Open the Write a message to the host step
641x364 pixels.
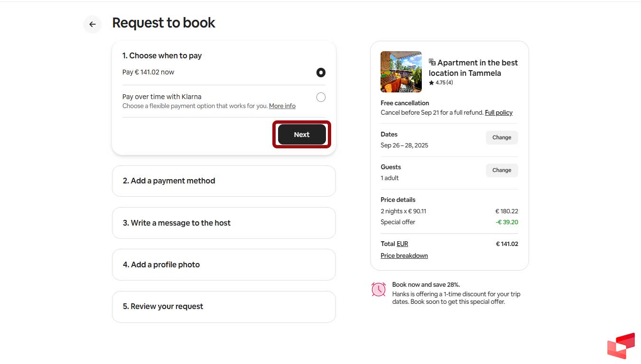tap(223, 223)
